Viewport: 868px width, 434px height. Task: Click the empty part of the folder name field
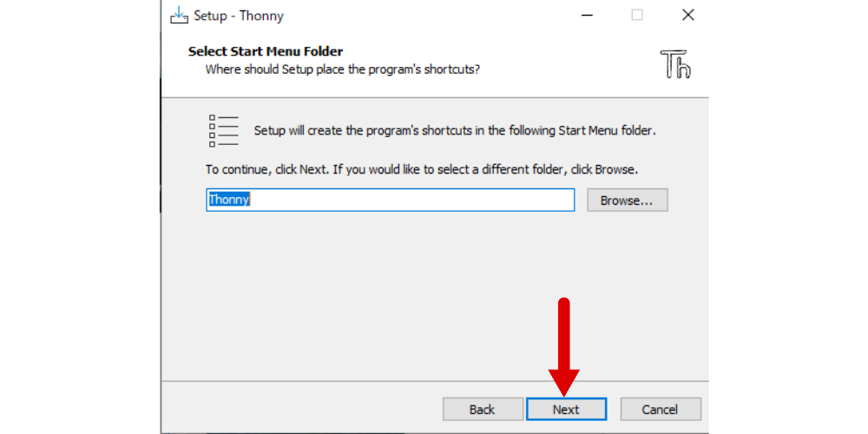click(x=412, y=200)
